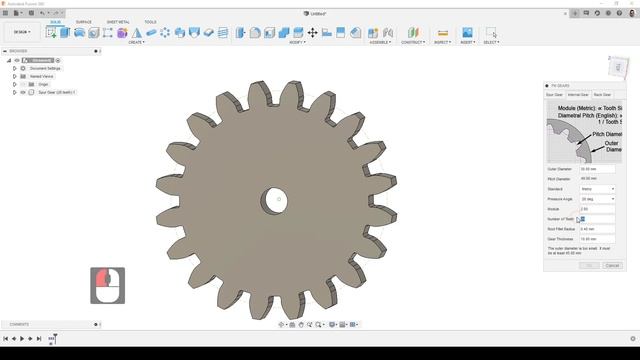Choose the Hole tool icon
This screenshot has height=360, width=640.
pyautogui.click(x=93, y=33)
